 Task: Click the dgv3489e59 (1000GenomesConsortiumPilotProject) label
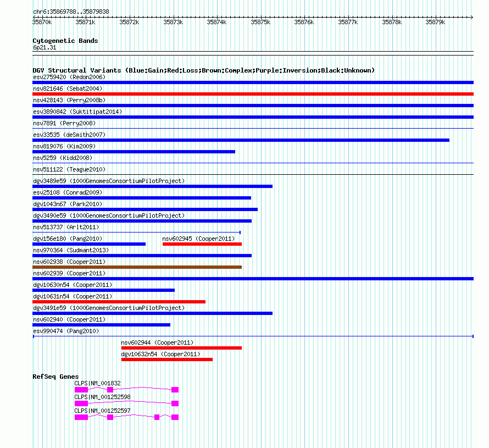pos(109,181)
